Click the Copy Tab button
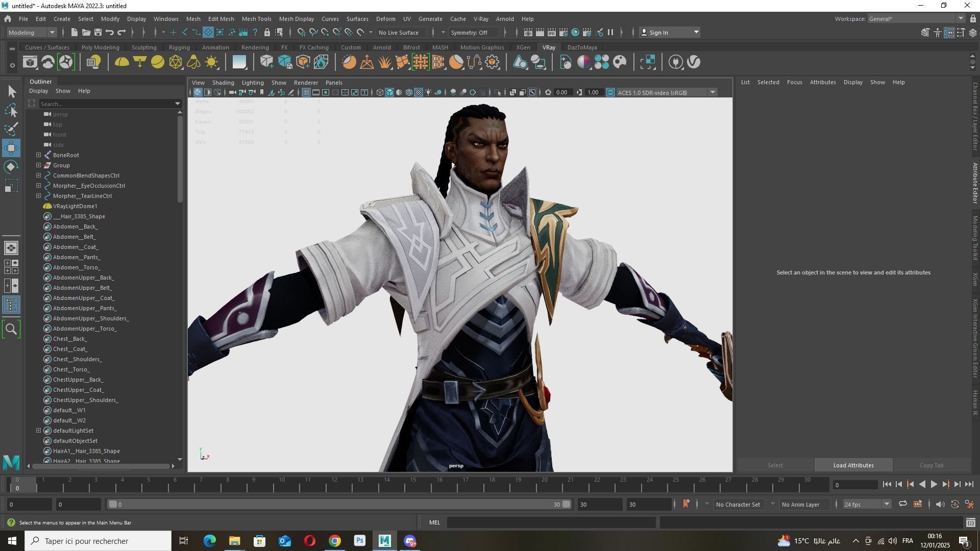Image resolution: width=980 pixels, height=551 pixels. [x=931, y=465]
